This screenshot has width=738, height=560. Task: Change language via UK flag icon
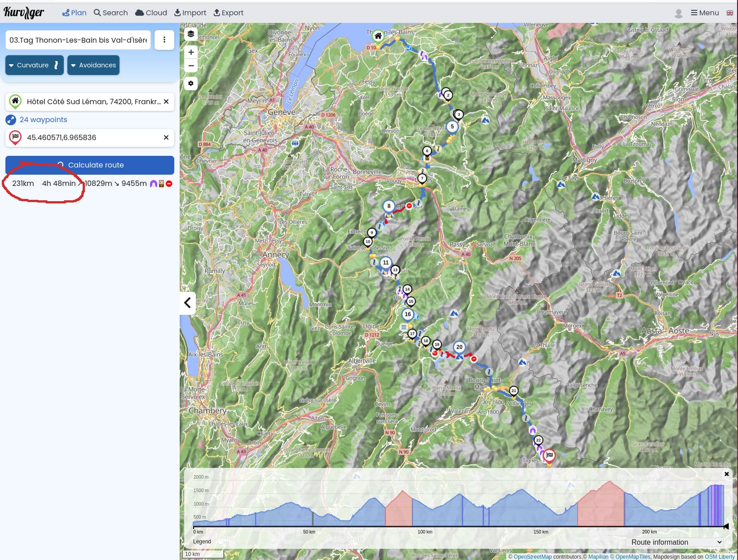point(729,13)
